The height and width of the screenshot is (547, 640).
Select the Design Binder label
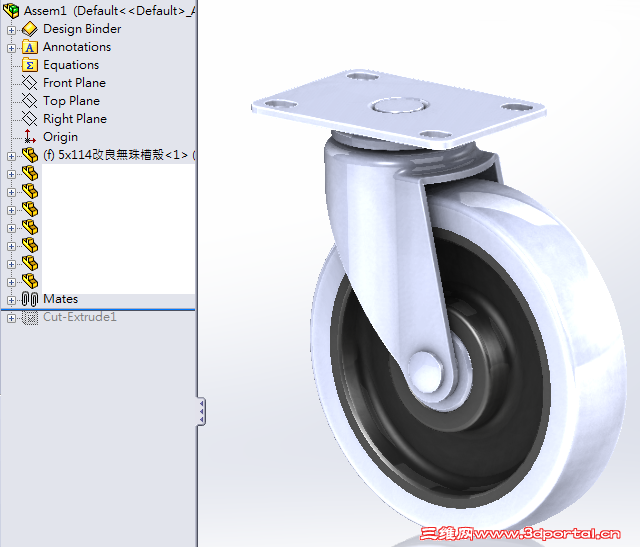click(x=82, y=29)
